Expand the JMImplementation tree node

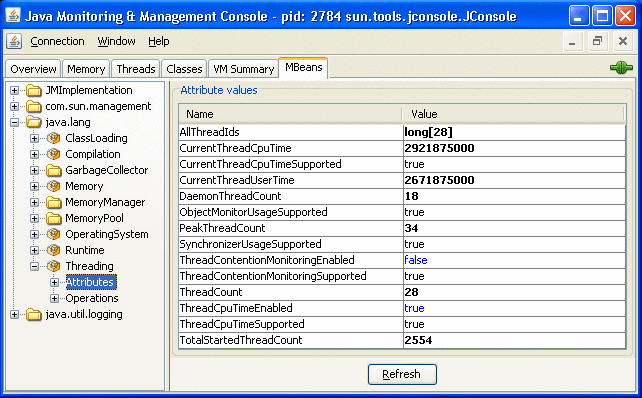(x=14, y=90)
